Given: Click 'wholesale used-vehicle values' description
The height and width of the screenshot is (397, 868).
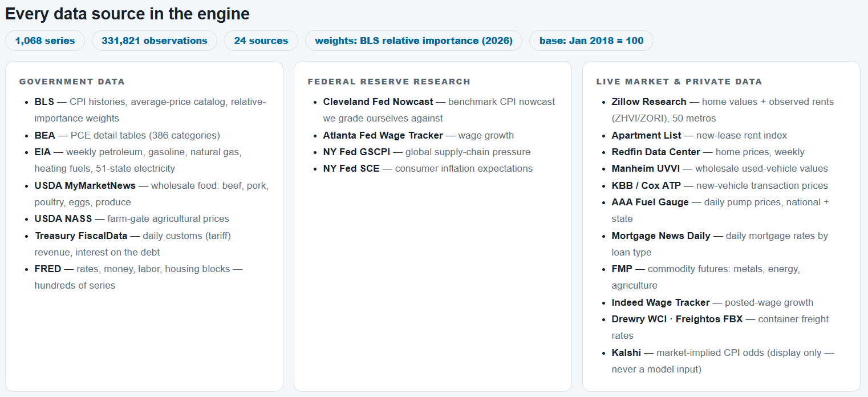Looking at the screenshot, I should click(x=762, y=168).
